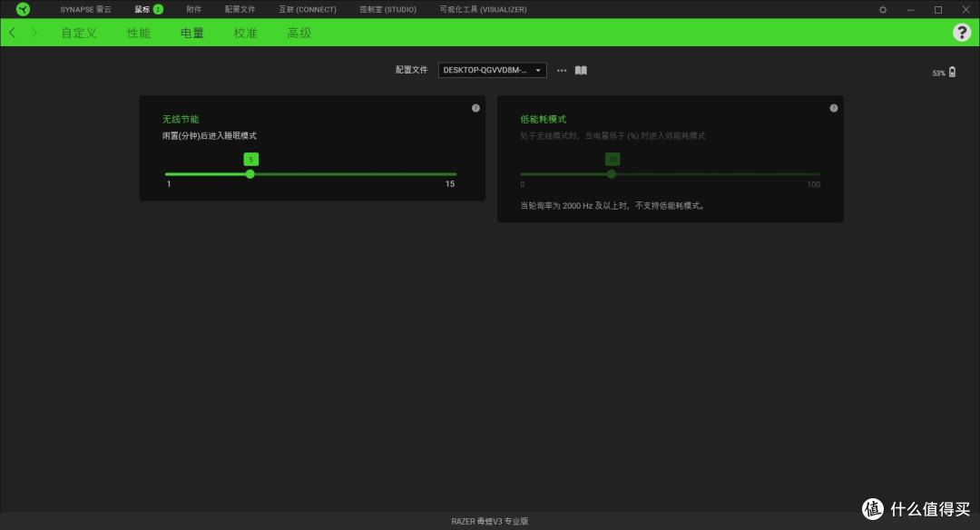Click the 无线节能 heading
The width and height of the screenshot is (980, 530).
[x=181, y=119]
